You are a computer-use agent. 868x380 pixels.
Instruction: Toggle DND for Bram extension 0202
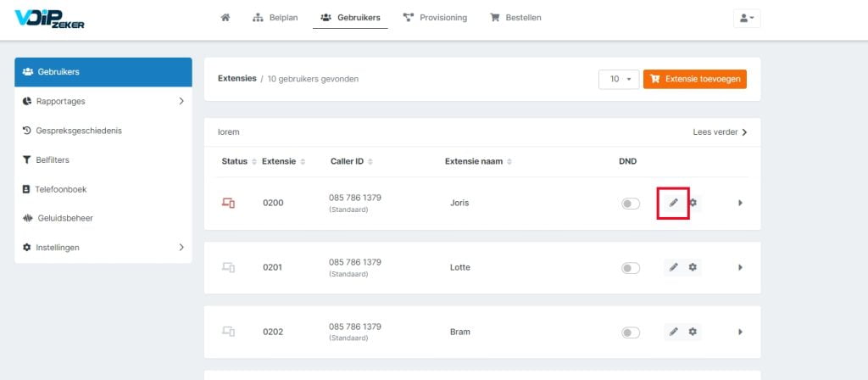631,332
